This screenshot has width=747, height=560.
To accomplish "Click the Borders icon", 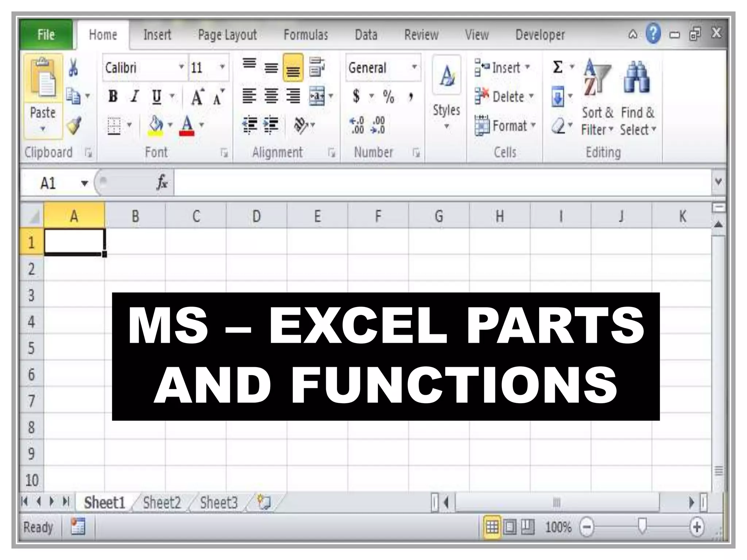I will (x=114, y=126).
